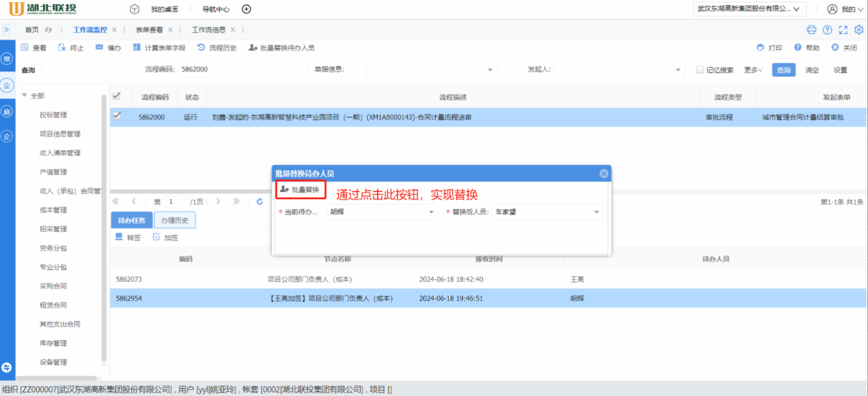Click the 终止 toolbar icon
This screenshot has width=868, height=396.
pyautogui.click(x=62, y=48)
